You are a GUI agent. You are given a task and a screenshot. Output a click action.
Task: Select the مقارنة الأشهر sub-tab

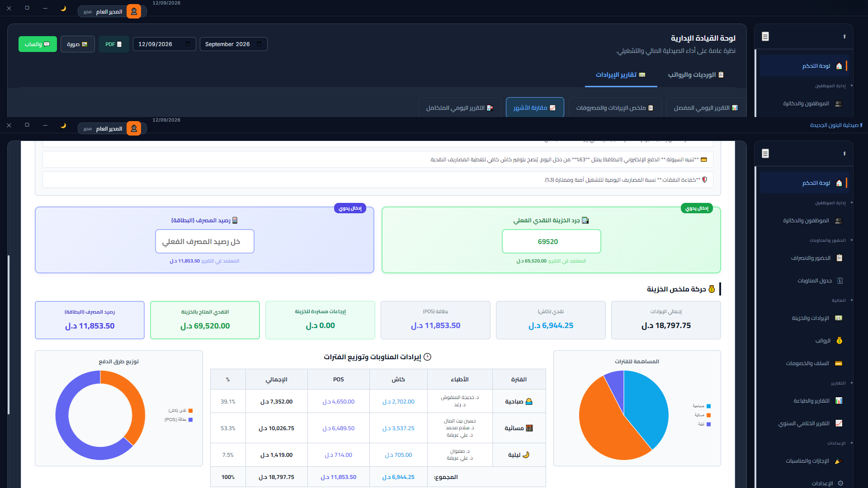tap(535, 108)
